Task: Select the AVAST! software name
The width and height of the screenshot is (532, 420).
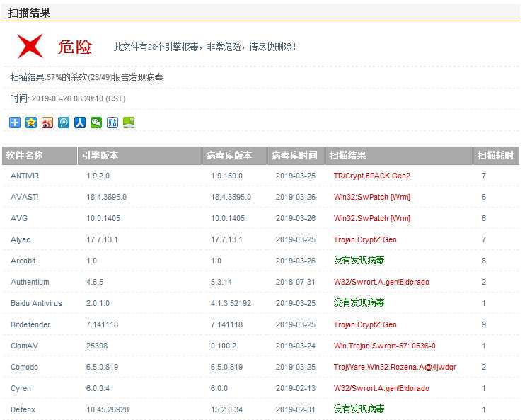Action: click(25, 197)
